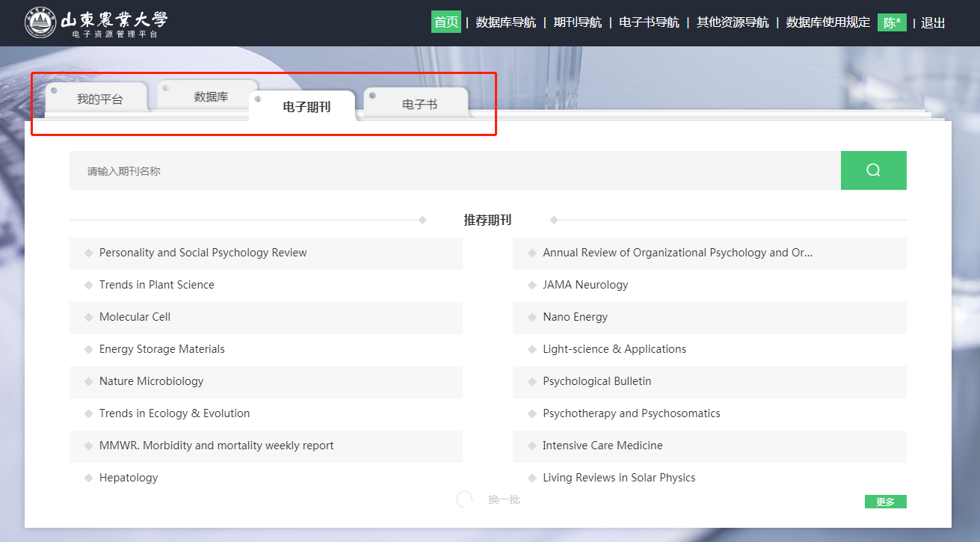This screenshot has width=980, height=542.
Task: Click 退出 to log out
Action: pyautogui.click(x=933, y=22)
